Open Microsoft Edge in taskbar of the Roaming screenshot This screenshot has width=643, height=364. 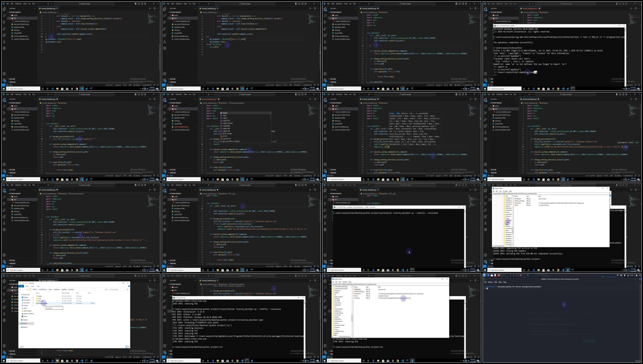[x=53, y=361]
